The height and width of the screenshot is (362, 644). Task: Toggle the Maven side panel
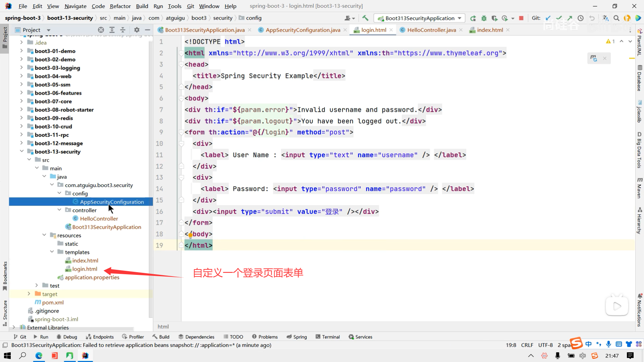[639, 188]
